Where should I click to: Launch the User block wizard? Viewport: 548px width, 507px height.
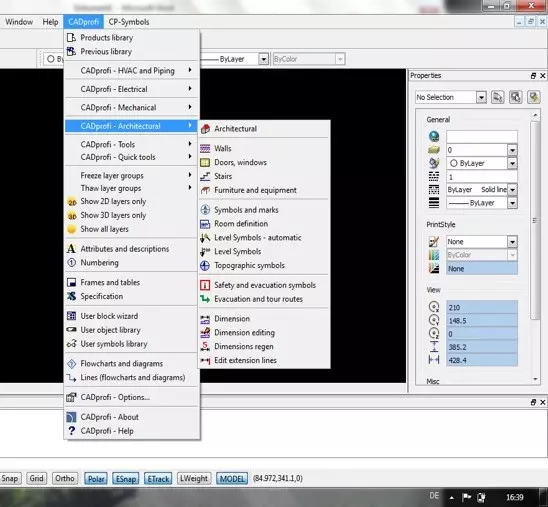tap(132, 316)
